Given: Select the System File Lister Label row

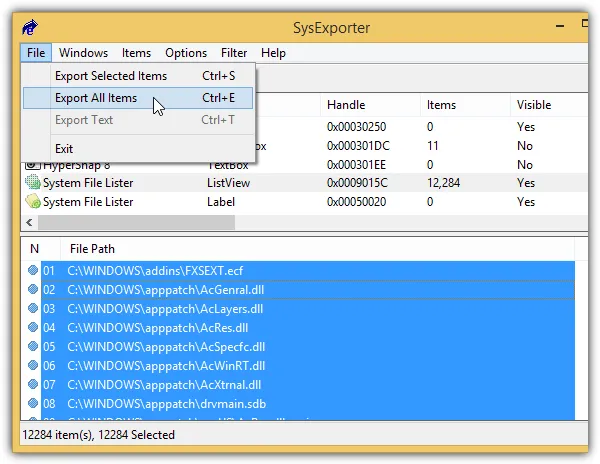Looking at the screenshot, I should (x=304, y=202).
